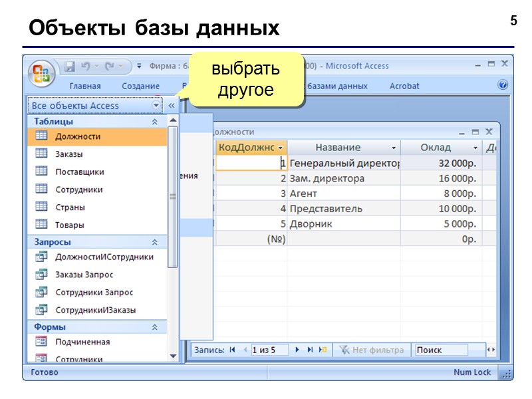The width and height of the screenshot is (532, 399).
Task: Open the ДолжностиИСотрудники query
Action: click(x=97, y=257)
